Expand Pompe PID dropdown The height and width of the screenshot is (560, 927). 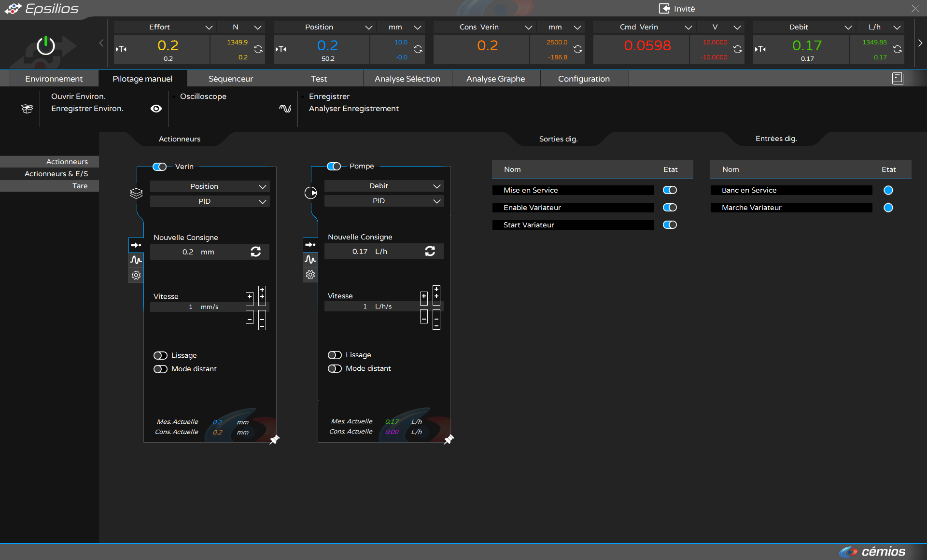tap(384, 201)
